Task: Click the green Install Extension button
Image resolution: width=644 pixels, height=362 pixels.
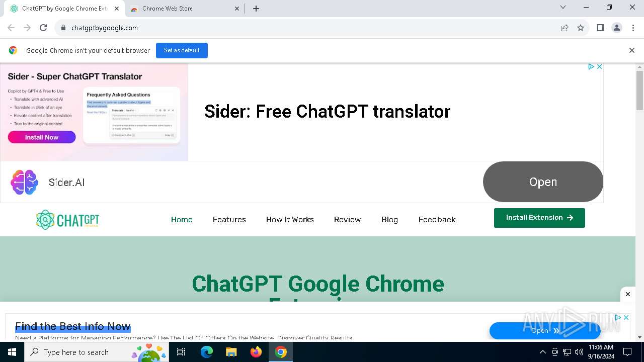Action: coord(539,218)
